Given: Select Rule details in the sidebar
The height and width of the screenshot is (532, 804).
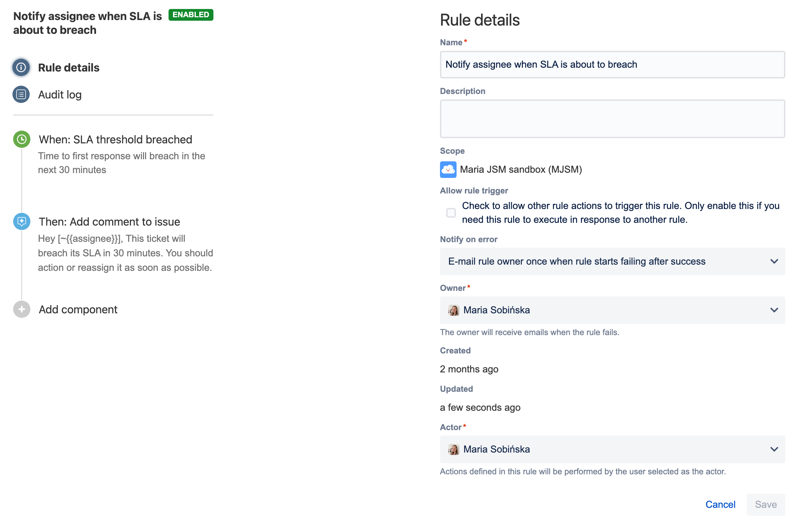Looking at the screenshot, I should (69, 68).
